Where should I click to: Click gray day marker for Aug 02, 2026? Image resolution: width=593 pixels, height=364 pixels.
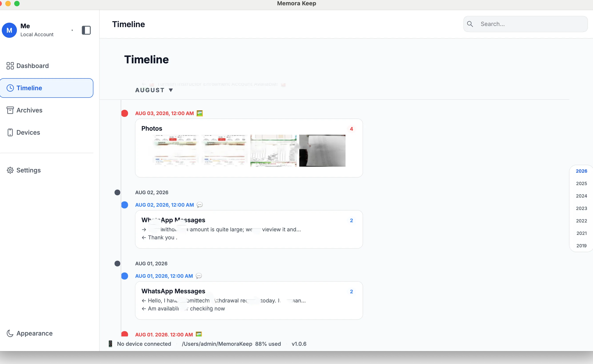[x=117, y=192]
